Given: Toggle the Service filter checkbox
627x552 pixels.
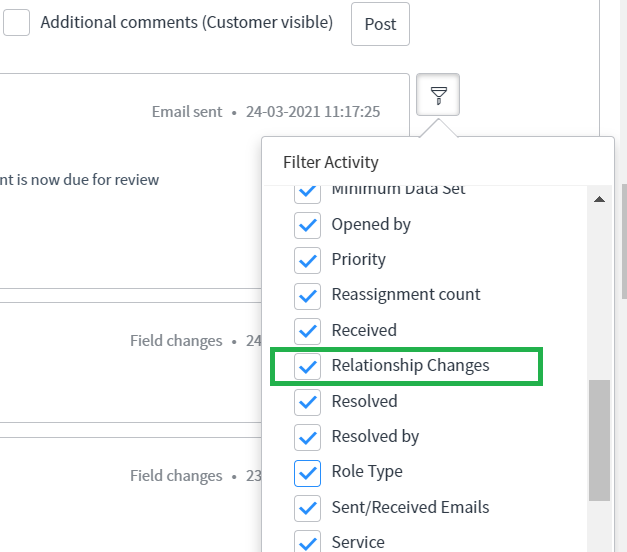Looking at the screenshot, I should [x=308, y=541].
